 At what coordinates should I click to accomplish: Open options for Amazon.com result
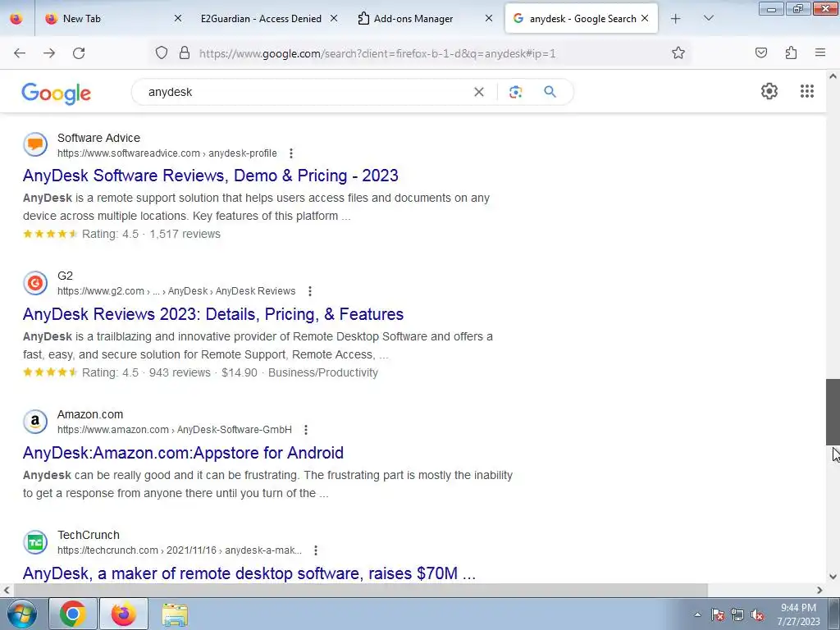[306, 430]
